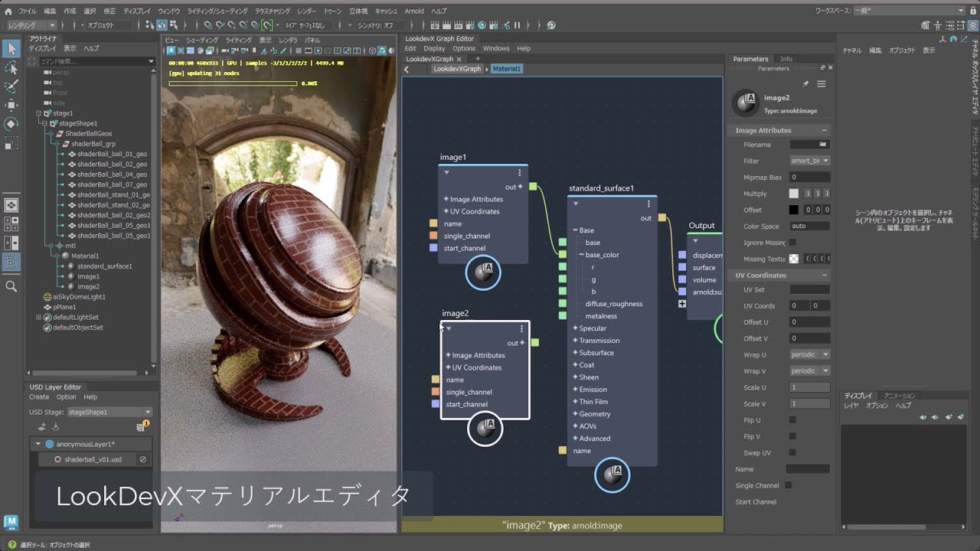980x551 pixels.
Task: Click the Maya home icon top-left
Action: [x=8, y=11]
